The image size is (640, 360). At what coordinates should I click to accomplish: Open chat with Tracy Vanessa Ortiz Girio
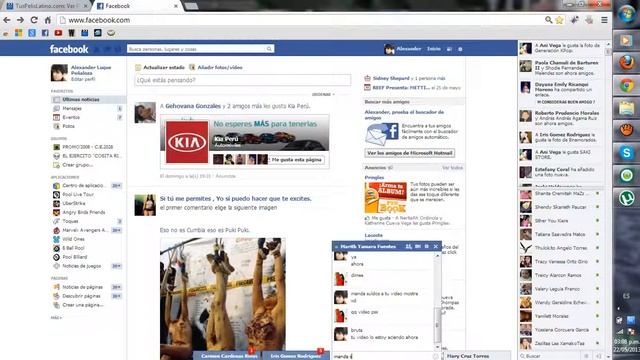click(560, 262)
